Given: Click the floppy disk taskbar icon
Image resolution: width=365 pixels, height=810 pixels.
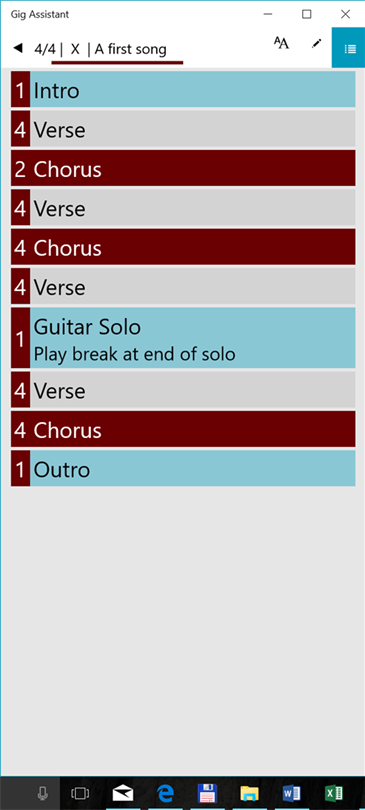Looking at the screenshot, I should point(208,793).
